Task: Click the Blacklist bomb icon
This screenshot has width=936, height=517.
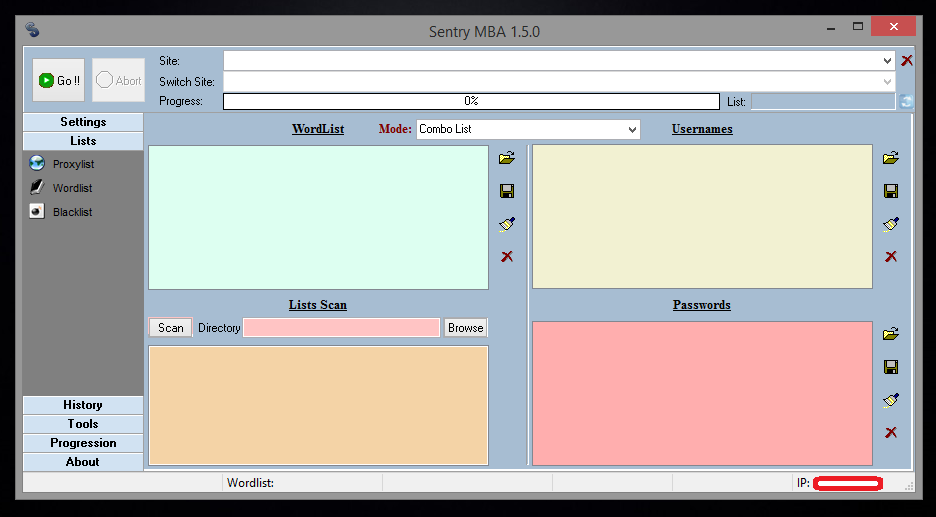Action: [x=37, y=211]
